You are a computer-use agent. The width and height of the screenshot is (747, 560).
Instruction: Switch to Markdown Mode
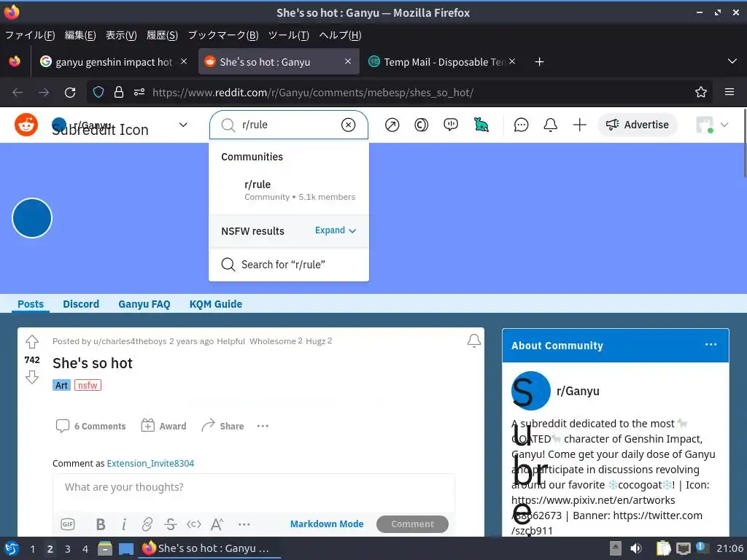tap(327, 524)
